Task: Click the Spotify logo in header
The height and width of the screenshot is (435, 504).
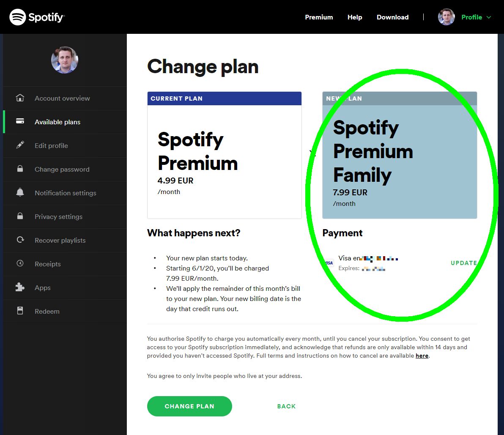Action: (x=37, y=17)
